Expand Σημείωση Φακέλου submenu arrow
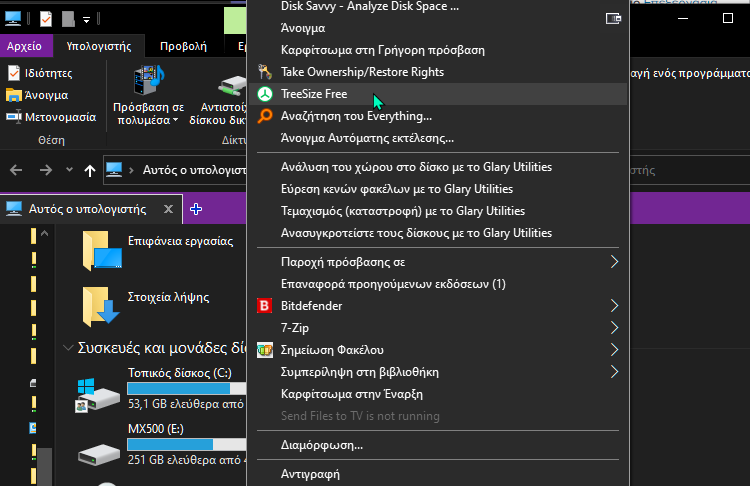 (x=615, y=350)
